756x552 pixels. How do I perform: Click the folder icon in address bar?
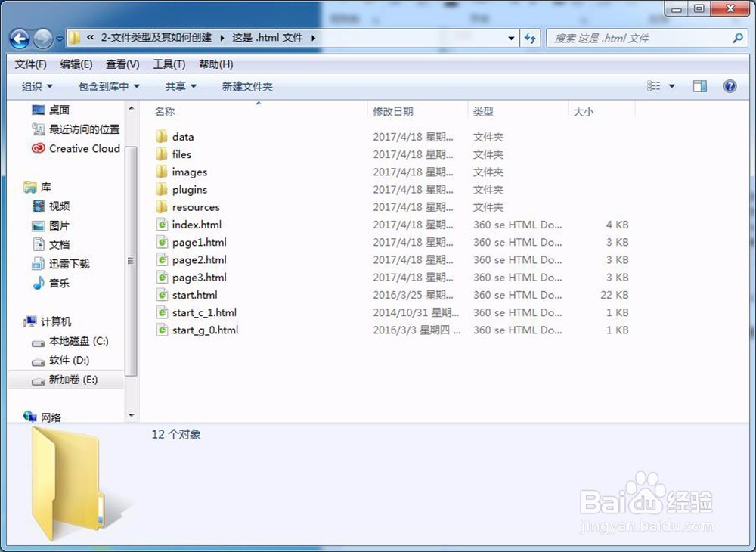pos(74,38)
